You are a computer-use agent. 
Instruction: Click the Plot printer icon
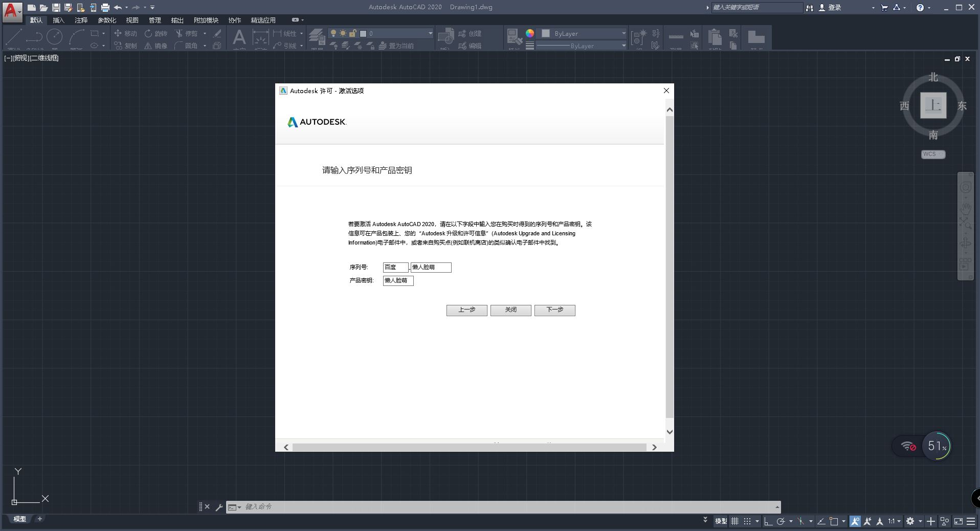click(x=105, y=8)
